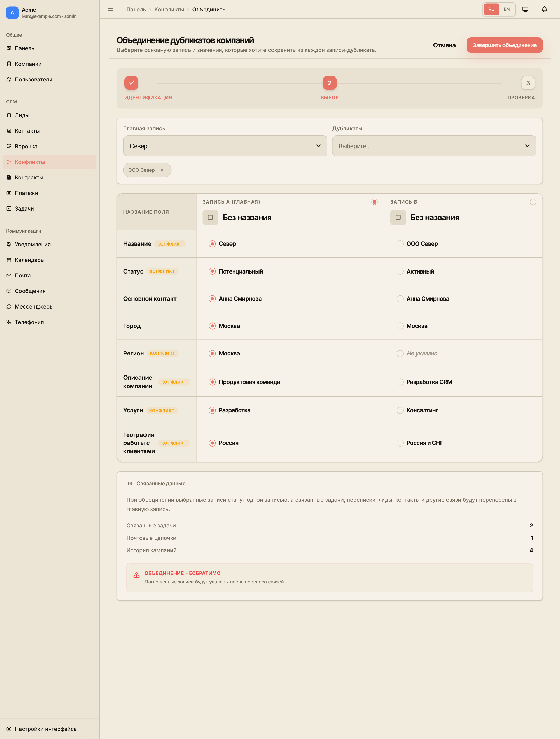Viewport: 560px width, 739px height.
Task: Open Компании in the sidebar
Action: click(x=50, y=64)
